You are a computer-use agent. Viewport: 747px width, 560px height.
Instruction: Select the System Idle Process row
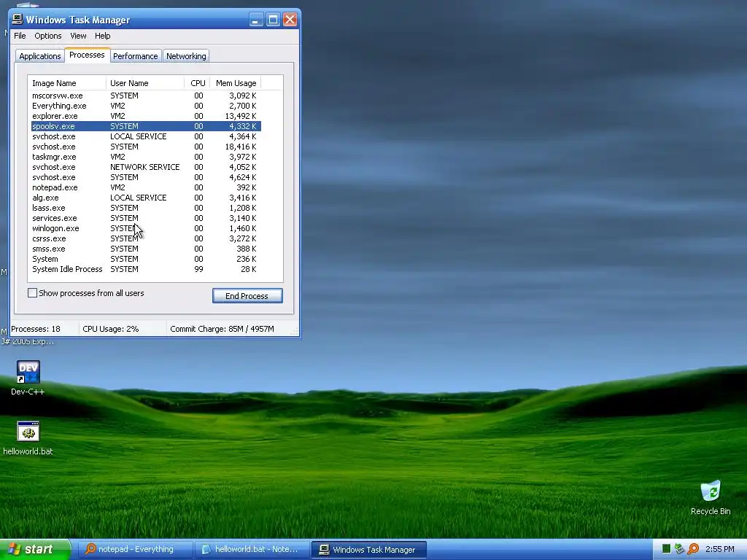coord(146,270)
